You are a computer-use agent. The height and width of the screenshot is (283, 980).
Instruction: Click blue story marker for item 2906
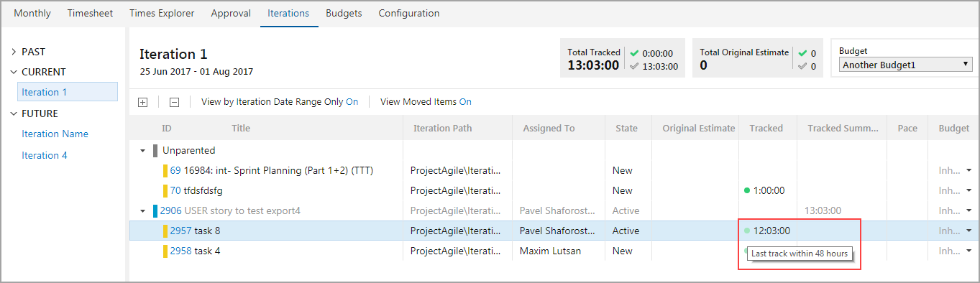[x=155, y=210]
